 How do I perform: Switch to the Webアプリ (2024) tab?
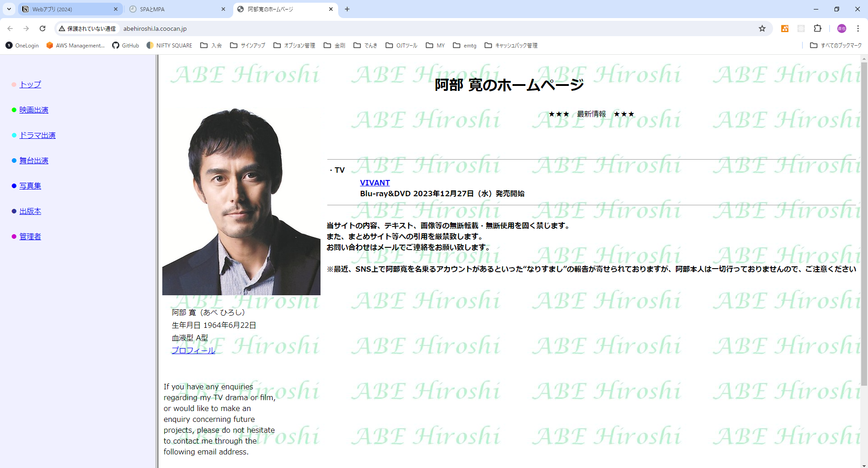pyautogui.click(x=70, y=9)
